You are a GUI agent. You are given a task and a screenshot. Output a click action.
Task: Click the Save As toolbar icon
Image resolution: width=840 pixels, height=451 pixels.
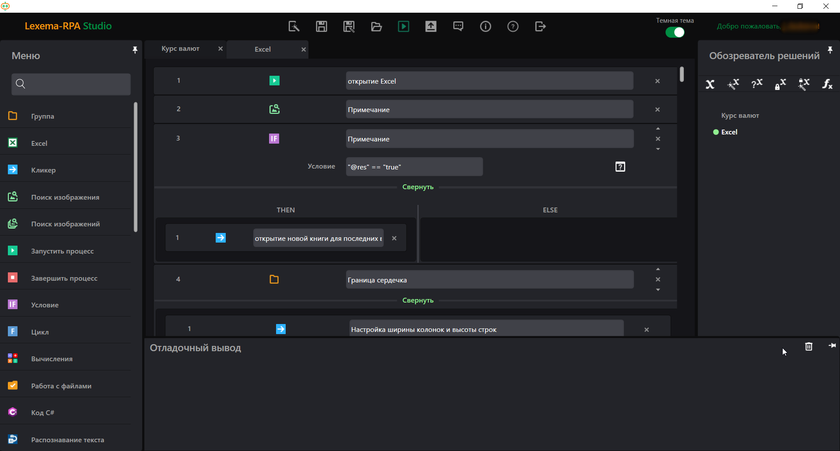349,26
